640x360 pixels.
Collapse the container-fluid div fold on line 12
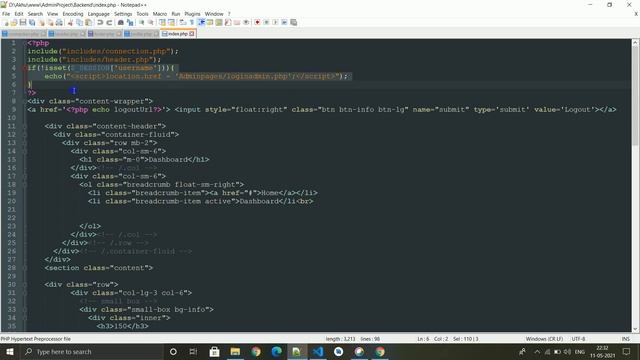24,134
